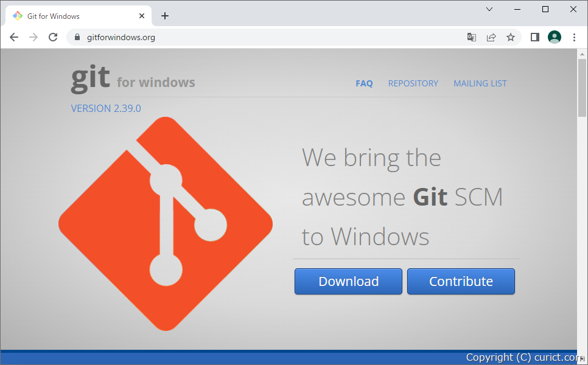Viewport: 588px width, 365px height.
Task: Open a new tab with plus button
Action: (165, 16)
